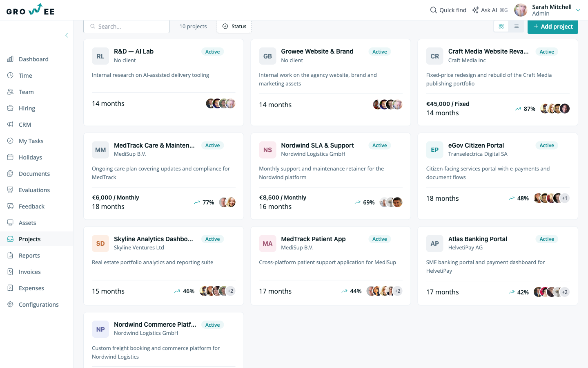
Task: Switch to grid view layout
Action: [x=501, y=26]
